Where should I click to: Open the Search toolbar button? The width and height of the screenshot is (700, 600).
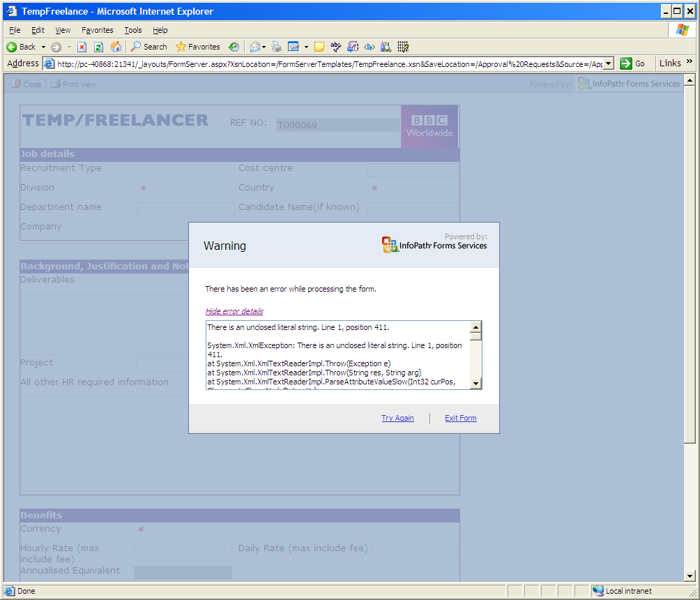pyautogui.click(x=149, y=47)
